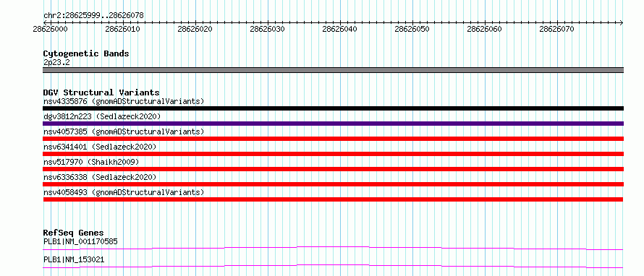The image size is (644, 276).
Task: Click ruler position 28626000
Action: tap(51, 29)
